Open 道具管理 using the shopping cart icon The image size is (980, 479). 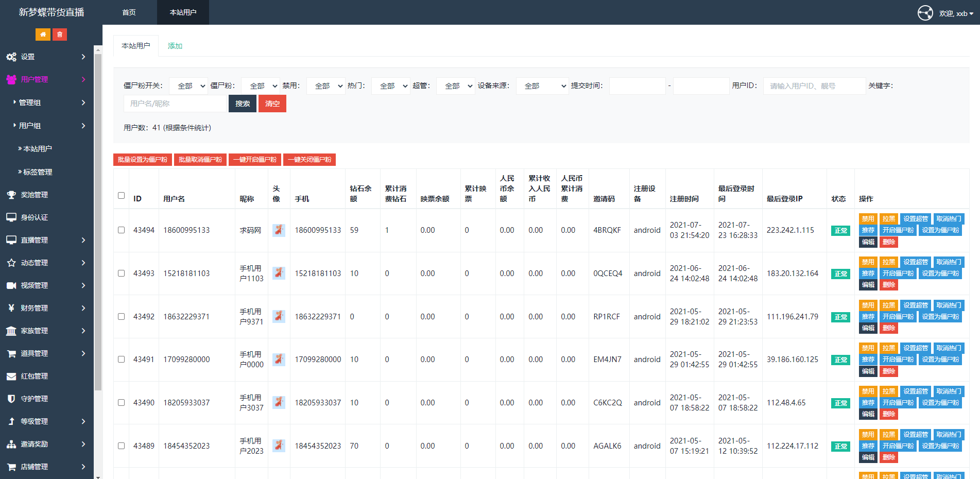coord(12,353)
